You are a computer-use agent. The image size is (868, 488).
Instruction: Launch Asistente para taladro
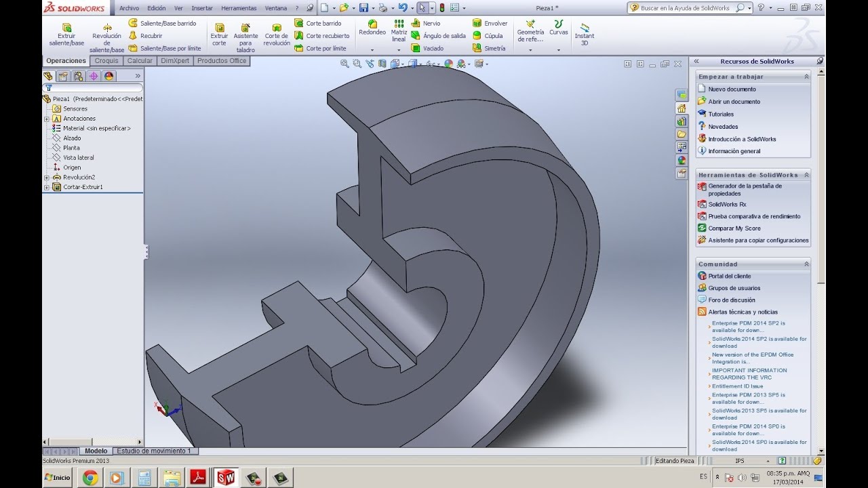click(245, 38)
